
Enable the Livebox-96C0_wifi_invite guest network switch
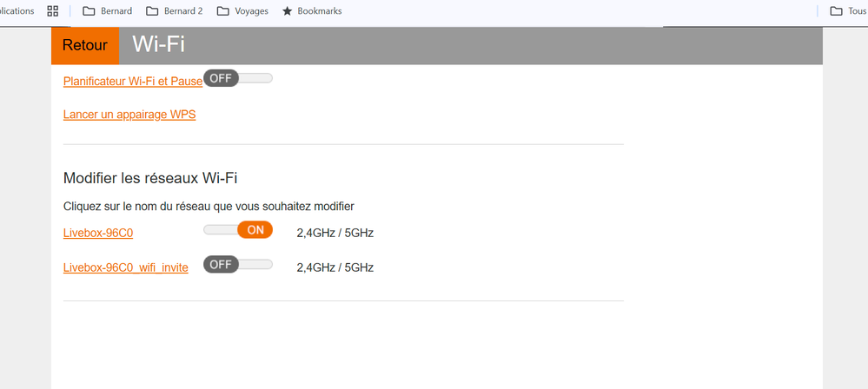coord(238,265)
